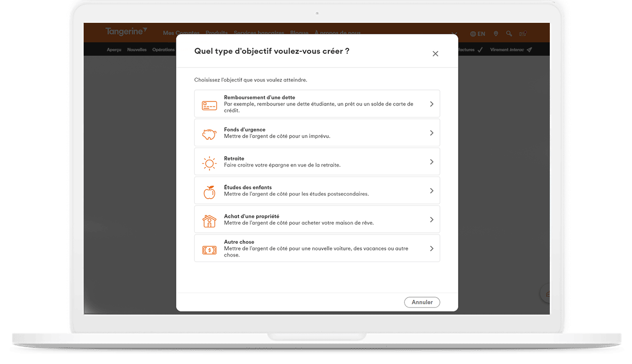Click the checkmark icon beside Factures
Image resolution: width=632 pixels, height=364 pixels.
tap(480, 49)
